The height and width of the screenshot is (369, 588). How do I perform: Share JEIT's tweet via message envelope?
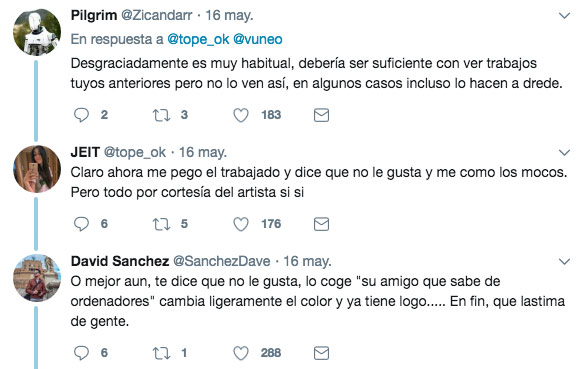321,224
